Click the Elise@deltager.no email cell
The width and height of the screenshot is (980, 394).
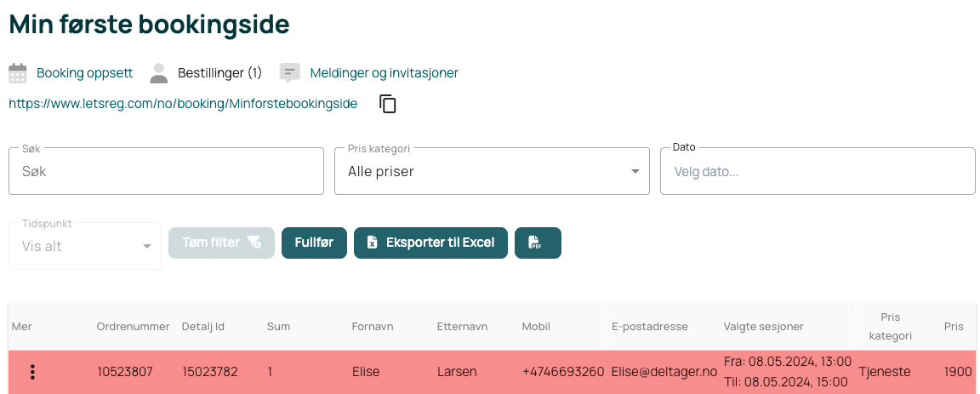click(x=664, y=372)
